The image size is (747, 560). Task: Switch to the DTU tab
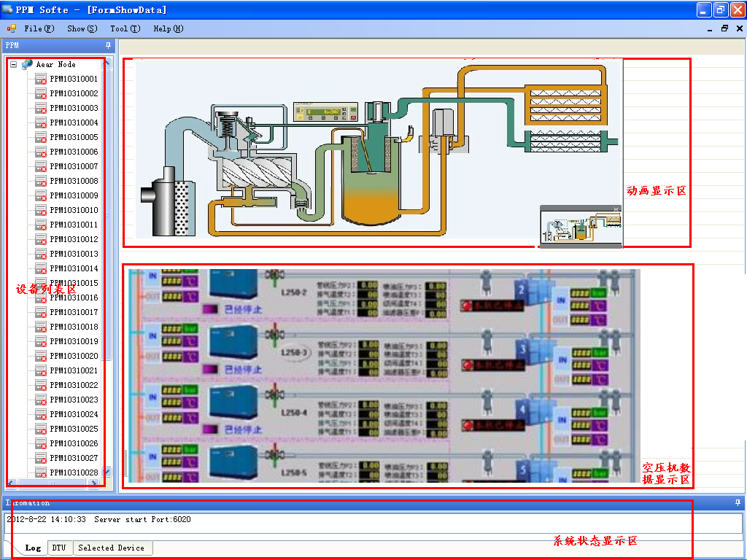tap(59, 548)
